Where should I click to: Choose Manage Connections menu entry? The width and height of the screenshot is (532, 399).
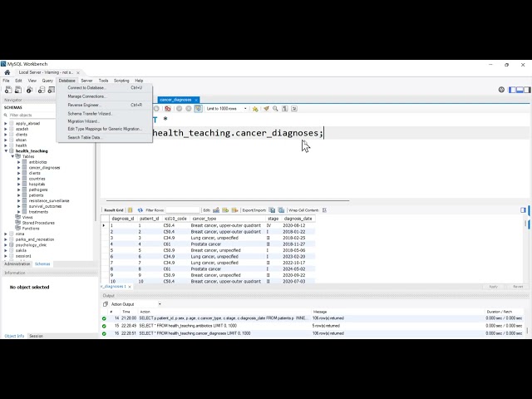(105, 96)
